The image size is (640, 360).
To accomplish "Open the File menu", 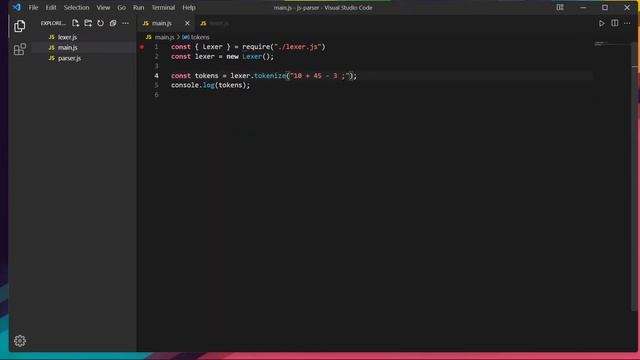I will 33,7.
